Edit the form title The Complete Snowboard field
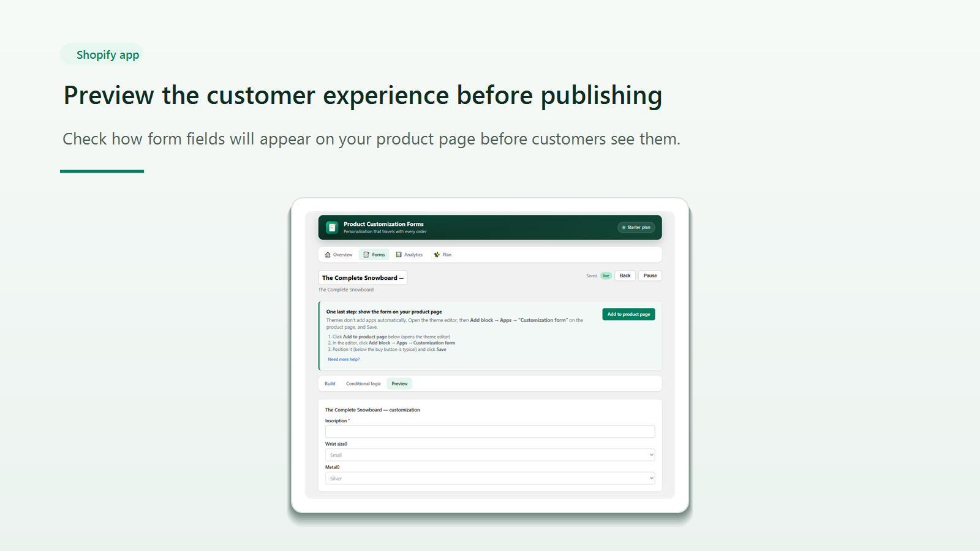 point(363,278)
